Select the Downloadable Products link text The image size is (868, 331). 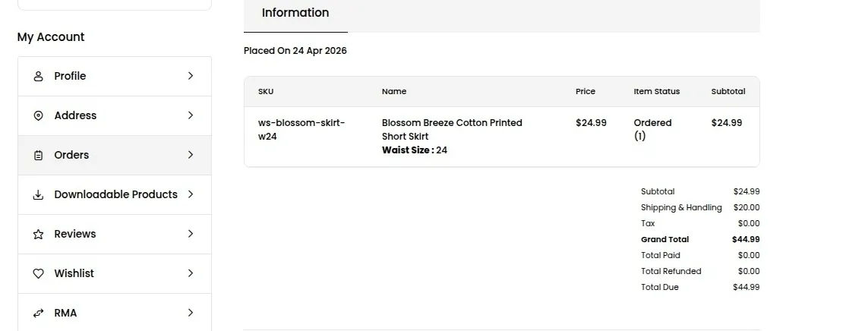[115, 194]
